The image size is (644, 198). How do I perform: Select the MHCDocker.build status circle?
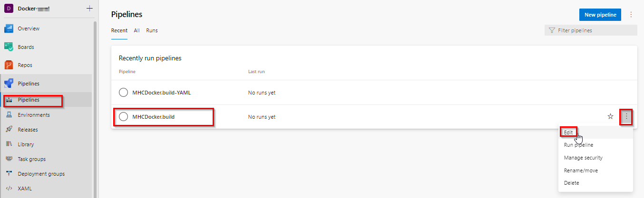[123, 117]
